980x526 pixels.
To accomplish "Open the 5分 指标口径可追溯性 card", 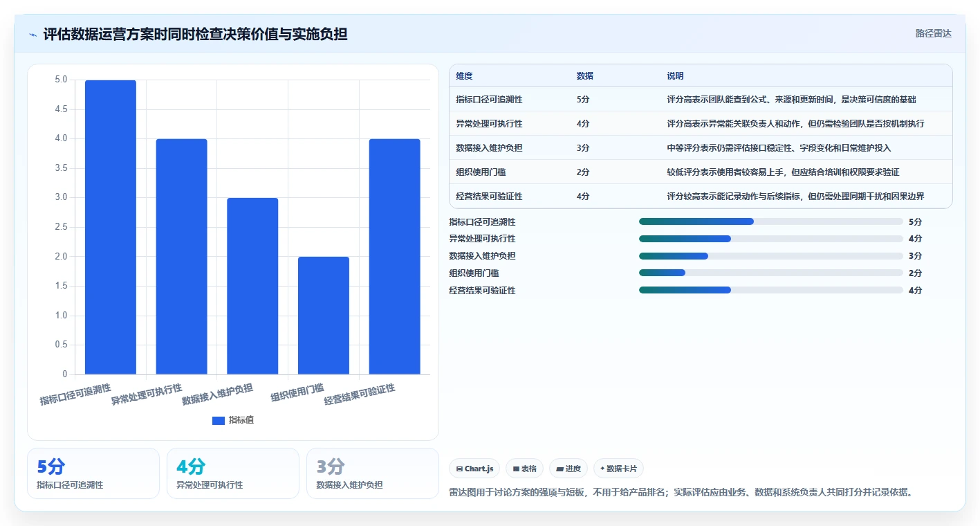I will (93, 473).
